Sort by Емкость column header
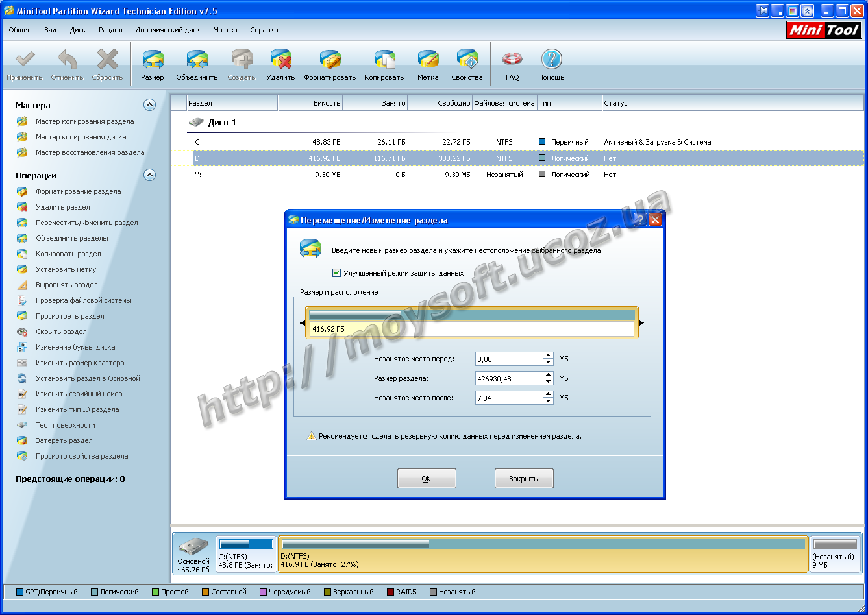Screen dimensions: 868x615 pos(310,103)
